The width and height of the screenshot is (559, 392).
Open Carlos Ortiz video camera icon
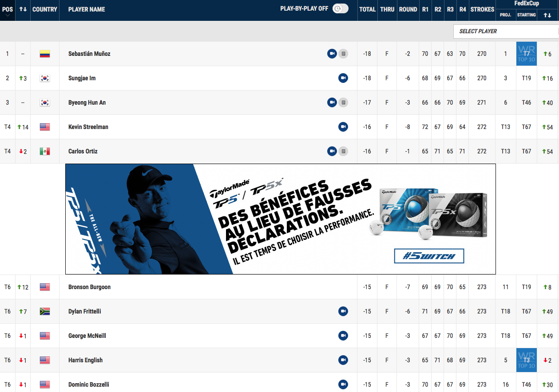click(x=332, y=151)
